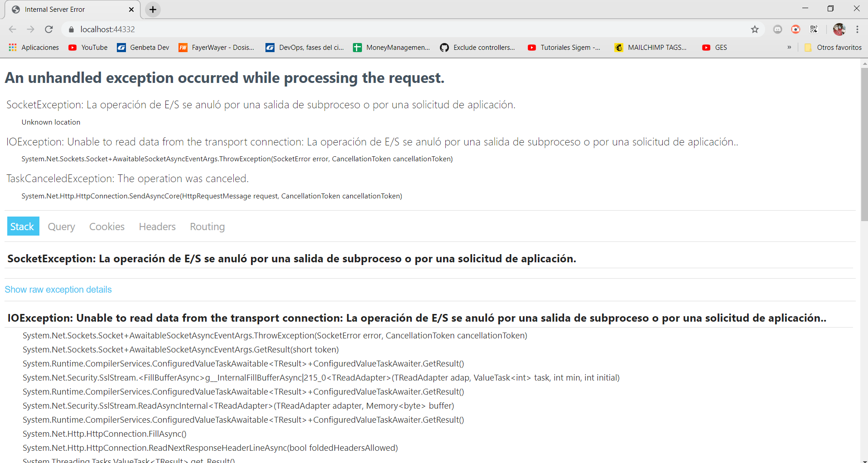Screen dimensions: 868x463
Task: Open the Aplicaciones apps grid bookmark
Action: (x=34, y=48)
